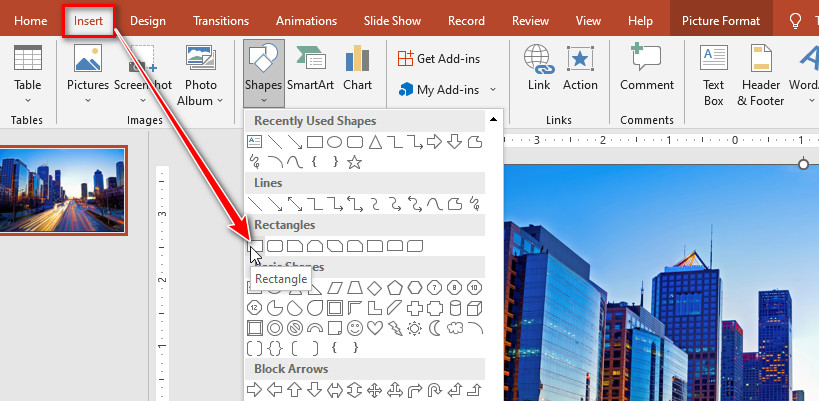Insert the Sun shape
The width and height of the screenshot is (819, 401).
(415, 328)
